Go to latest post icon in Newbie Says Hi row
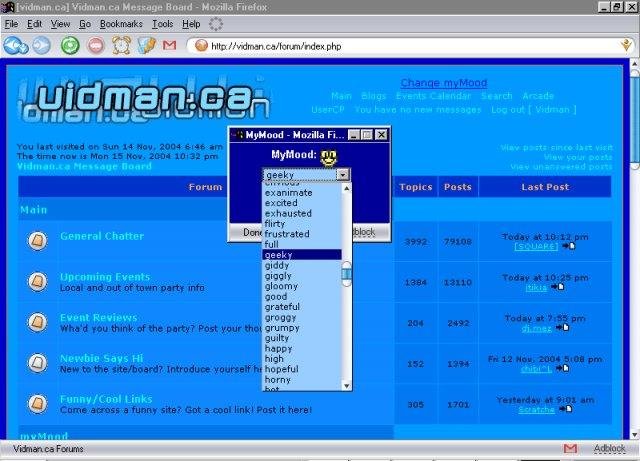The width and height of the screenshot is (640, 461). click(562, 368)
